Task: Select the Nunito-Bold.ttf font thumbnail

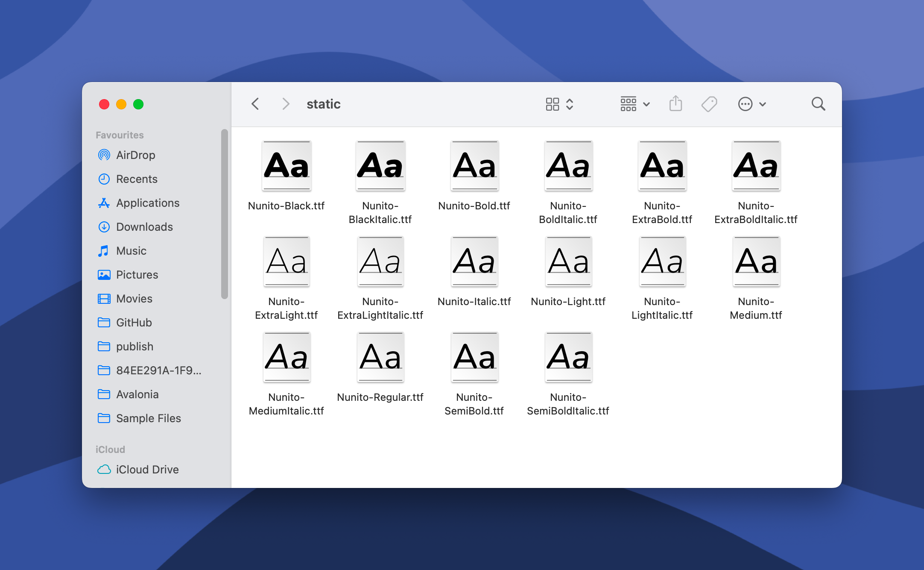Action: 474,165
